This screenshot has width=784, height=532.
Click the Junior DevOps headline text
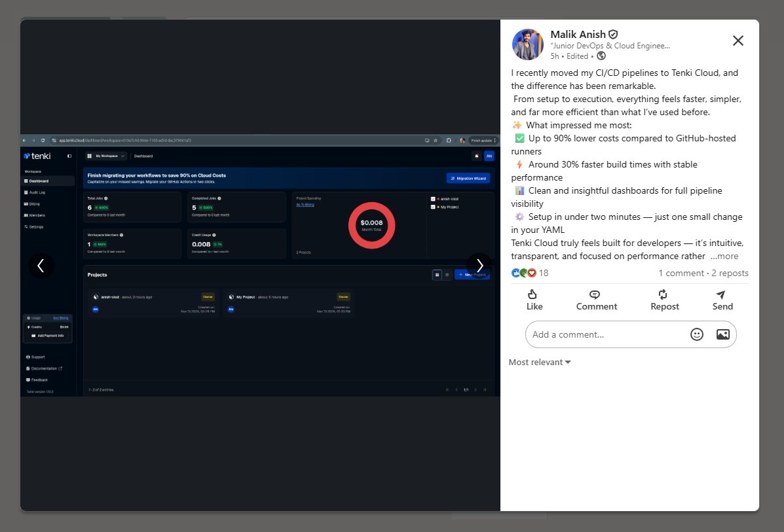[x=610, y=45]
